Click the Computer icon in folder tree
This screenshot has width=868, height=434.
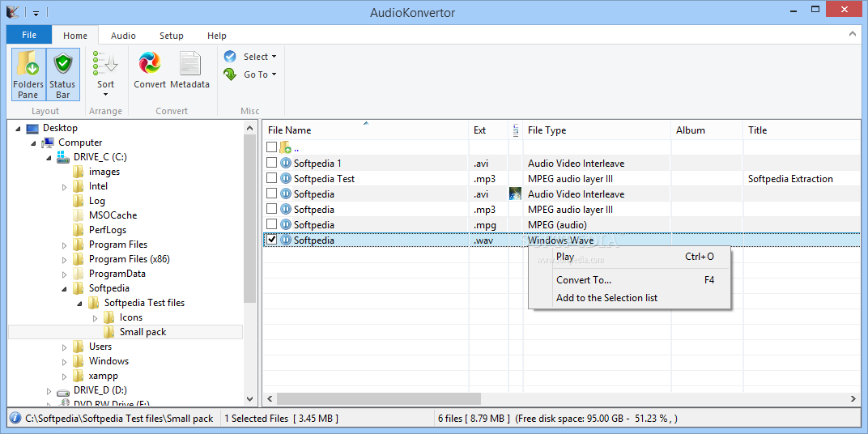pyautogui.click(x=48, y=143)
